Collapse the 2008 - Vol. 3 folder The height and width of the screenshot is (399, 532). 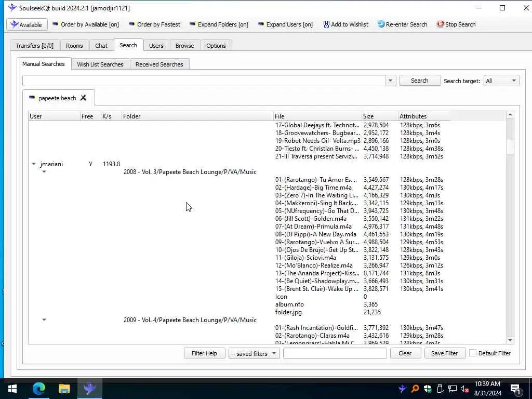point(44,171)
